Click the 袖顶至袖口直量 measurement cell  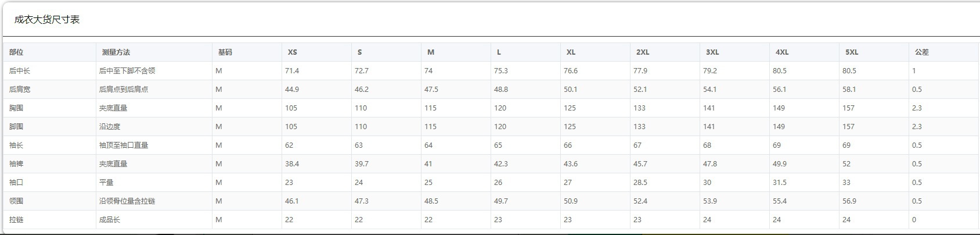point(124,145)
